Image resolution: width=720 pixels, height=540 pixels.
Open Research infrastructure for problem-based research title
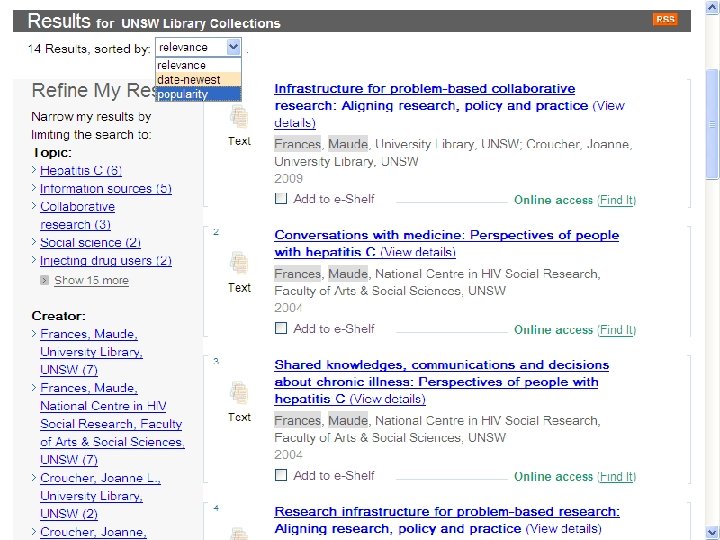pyautogui.click(x=447, y=520)
